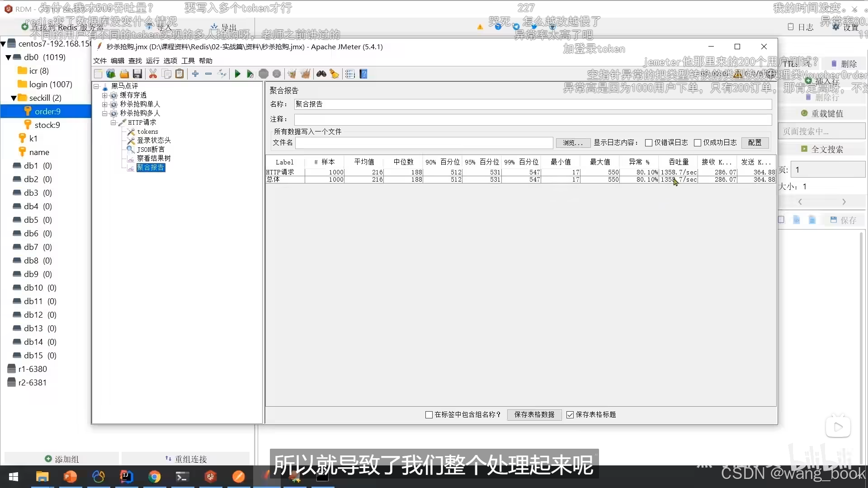Uncheck 保存表格标题 checkbox
Screen dimensions: 868x488
coord(570,415)
